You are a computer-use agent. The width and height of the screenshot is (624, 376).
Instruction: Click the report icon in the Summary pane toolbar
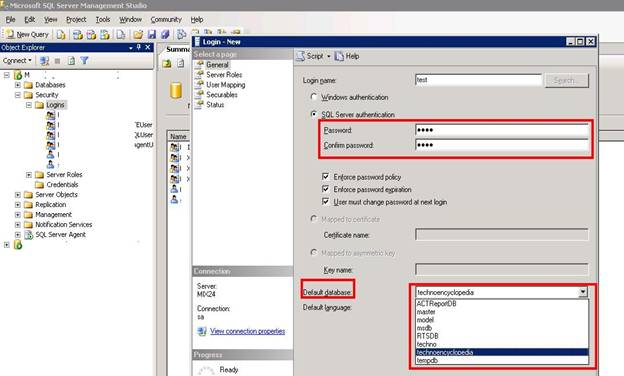click(181, 63)
